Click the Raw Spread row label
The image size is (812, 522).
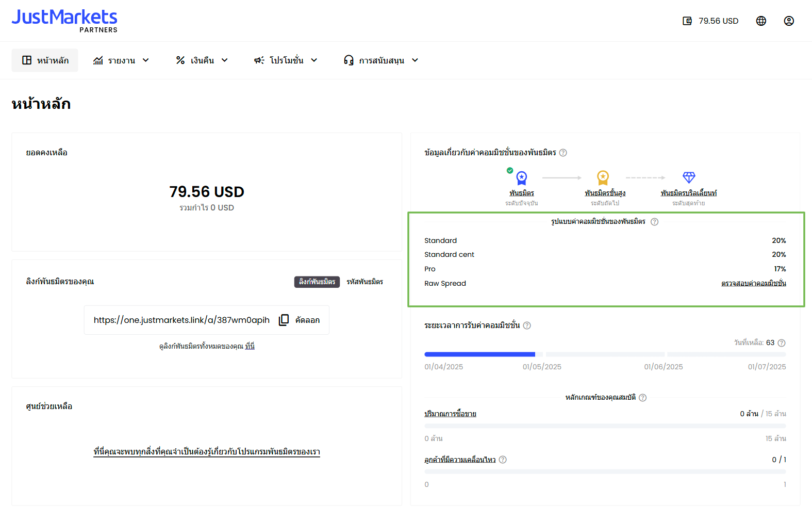[x=445, y=283]
